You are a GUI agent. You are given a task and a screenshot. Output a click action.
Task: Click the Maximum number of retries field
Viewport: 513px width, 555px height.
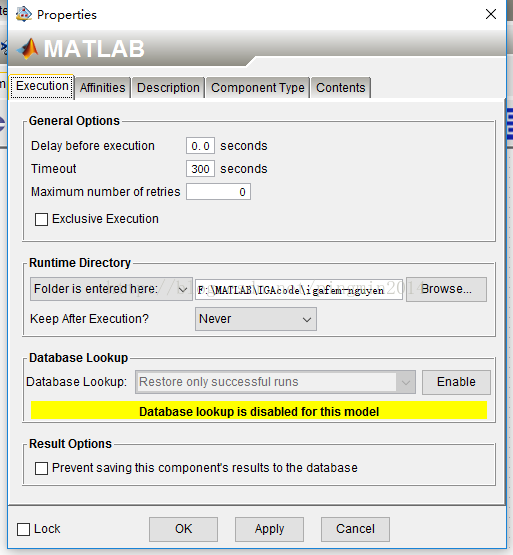[x=218, y=192]
